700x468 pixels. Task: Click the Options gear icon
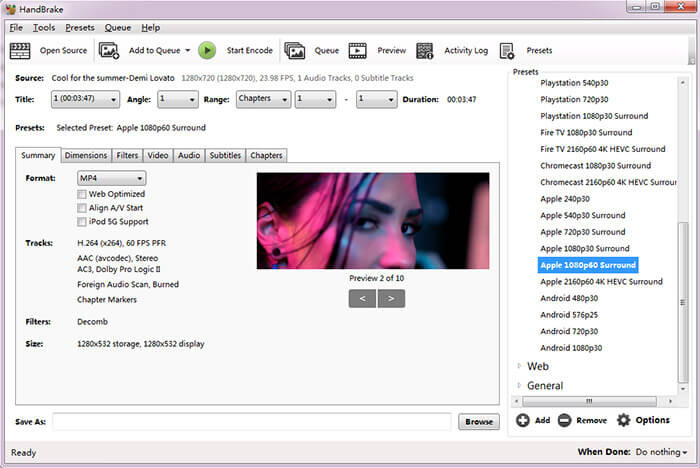pos(624,421)
